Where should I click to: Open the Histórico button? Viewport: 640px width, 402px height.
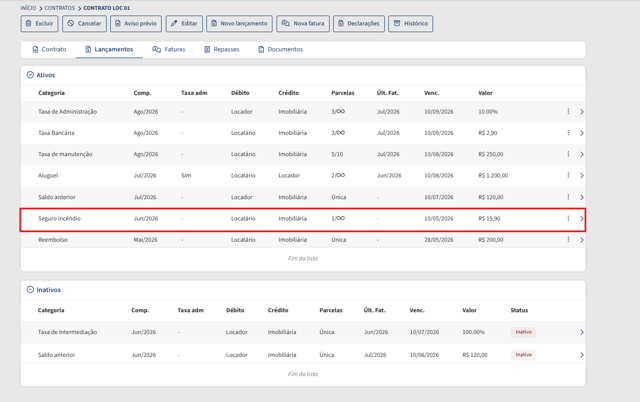coord(411,23)
